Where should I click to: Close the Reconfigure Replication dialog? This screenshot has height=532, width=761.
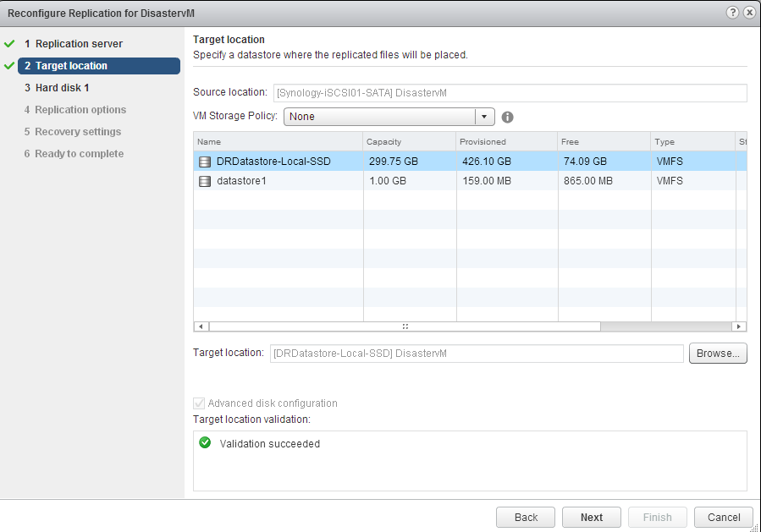[x=748, y=14]
